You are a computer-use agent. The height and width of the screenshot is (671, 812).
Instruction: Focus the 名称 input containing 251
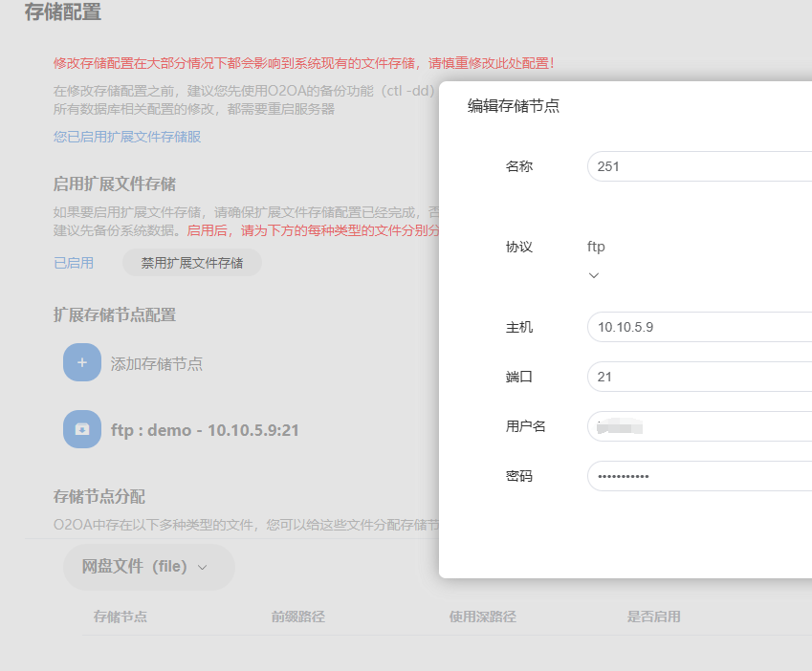[698, 166]
